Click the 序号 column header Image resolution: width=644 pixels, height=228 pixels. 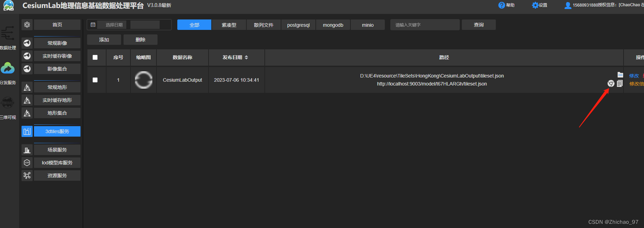point(118,57)
